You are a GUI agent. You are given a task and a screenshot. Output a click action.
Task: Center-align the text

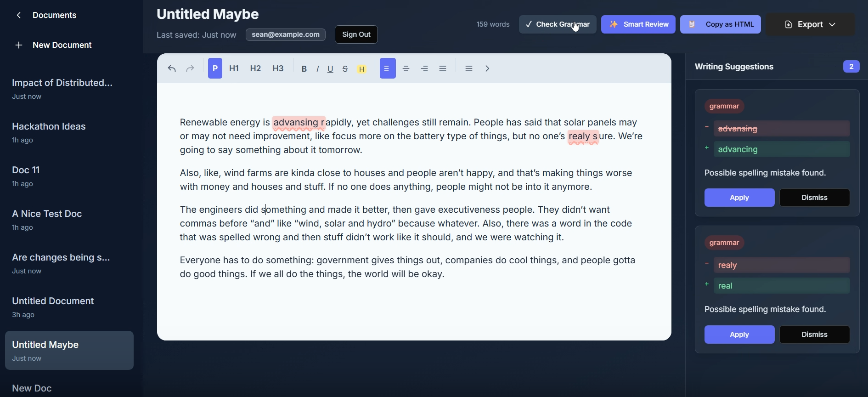click(406, 69)
